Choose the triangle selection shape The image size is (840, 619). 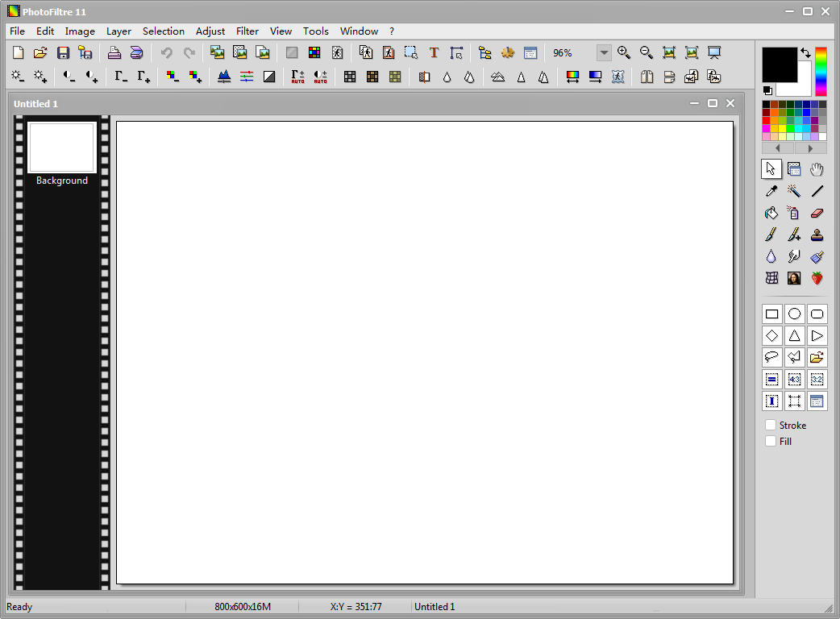(795, 336)
